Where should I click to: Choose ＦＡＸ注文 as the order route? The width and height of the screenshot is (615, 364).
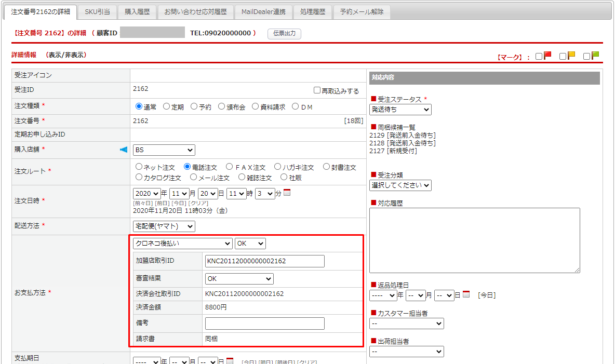coord(230,167)
